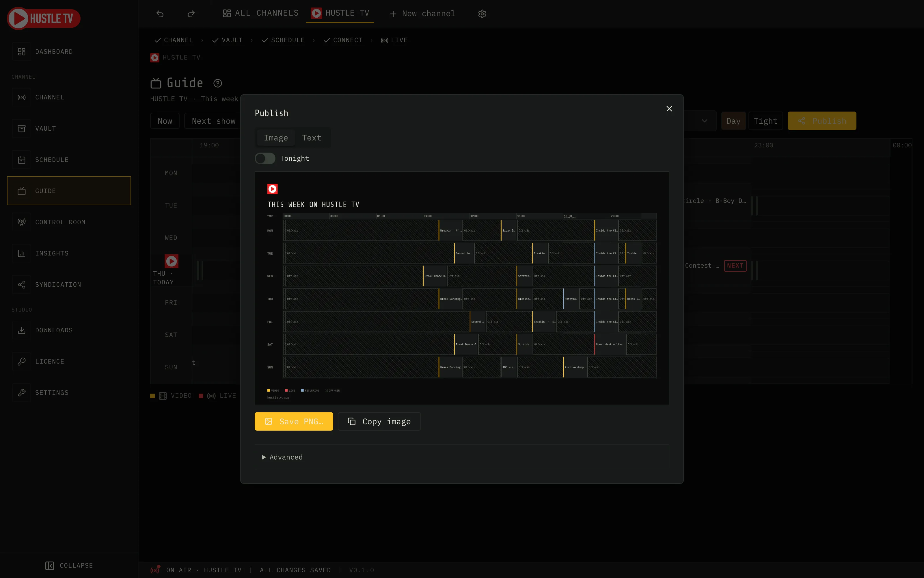Click the yellow Publish button
Image resolution: width=924 pixels, height=578 pixels.
click(822, 121)
